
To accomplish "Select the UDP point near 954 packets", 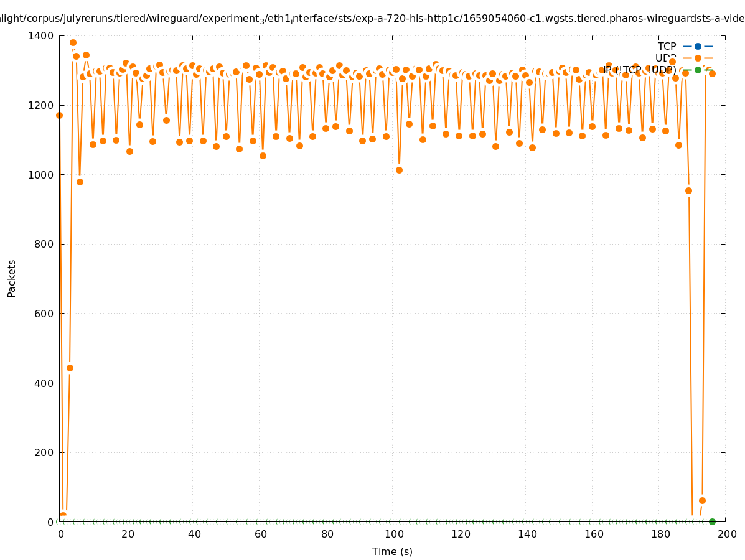I will [688, 190].
